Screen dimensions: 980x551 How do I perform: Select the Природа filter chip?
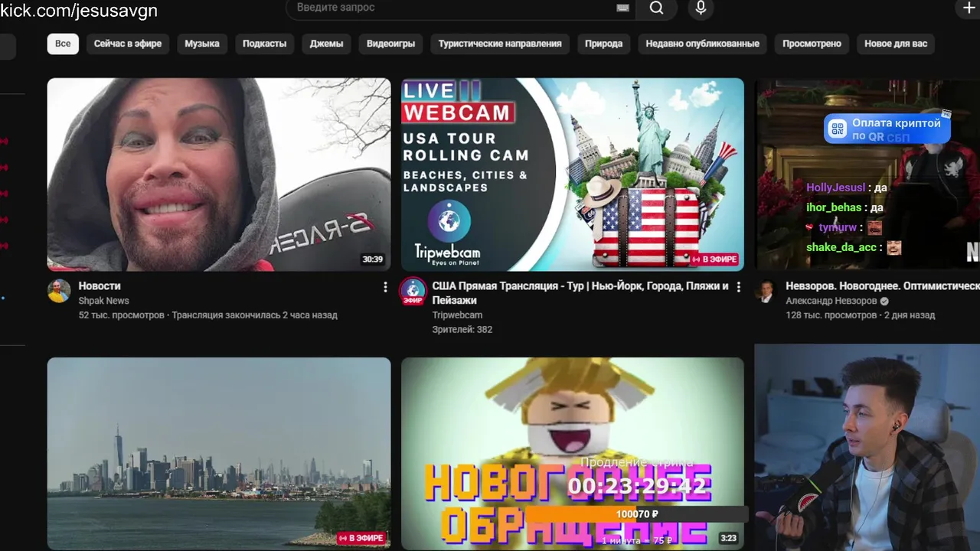604,44
